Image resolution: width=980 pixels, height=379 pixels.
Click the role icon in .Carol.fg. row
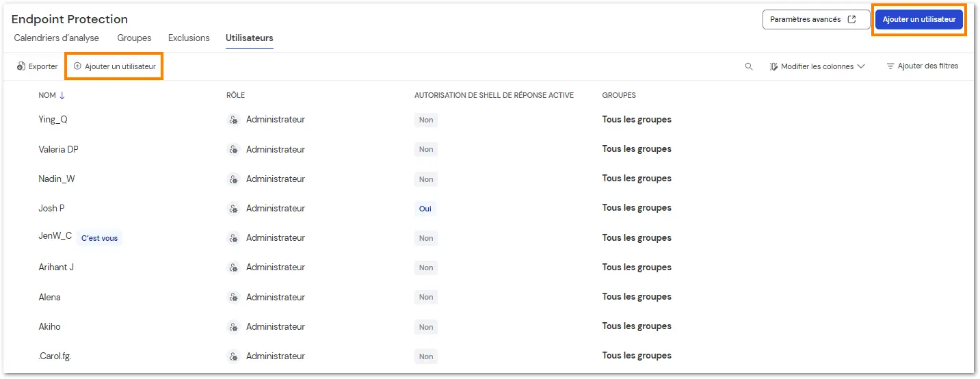coord(233,356)
